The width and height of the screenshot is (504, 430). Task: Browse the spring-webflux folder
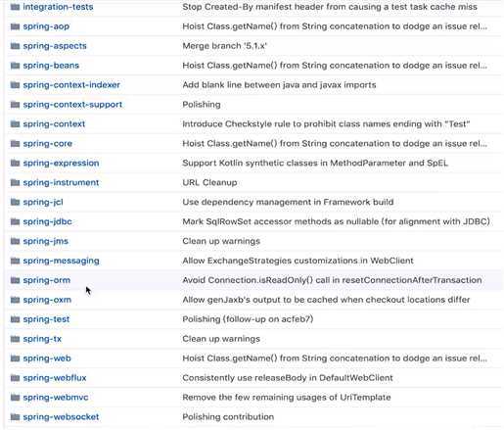tap(55, 378)
